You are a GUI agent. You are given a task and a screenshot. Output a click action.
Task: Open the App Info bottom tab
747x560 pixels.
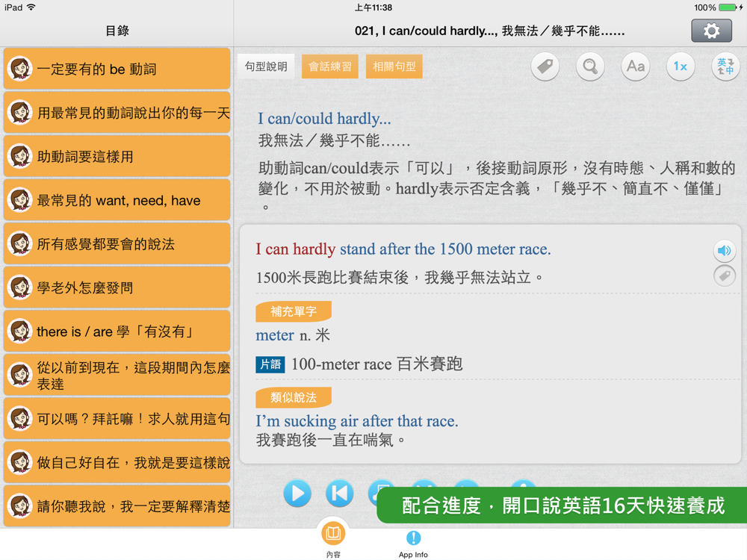point(413,544)
